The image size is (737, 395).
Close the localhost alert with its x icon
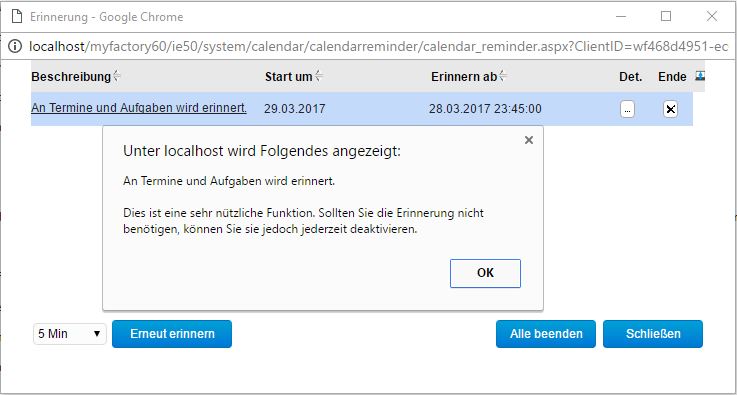coord(529,140)
